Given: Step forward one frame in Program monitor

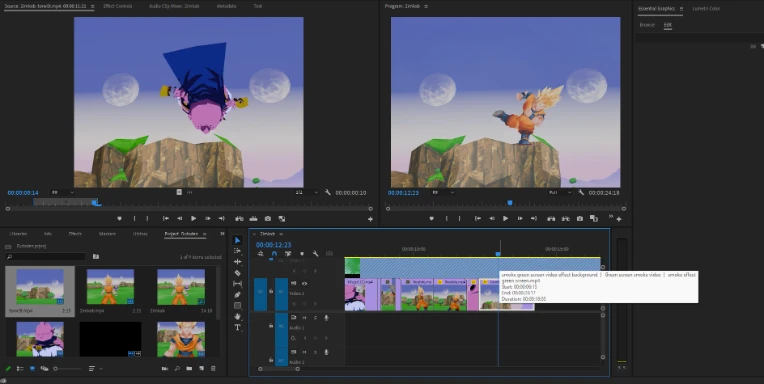Looking at the screenshot, I should click(519, 219).
